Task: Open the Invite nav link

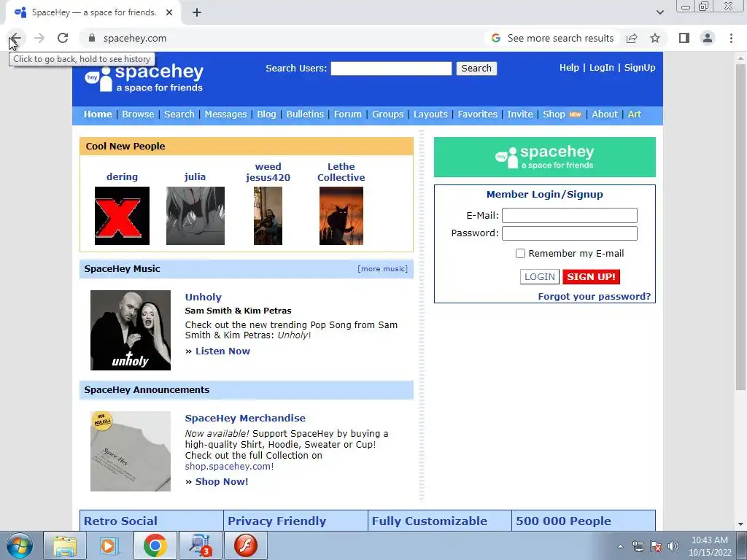Action: (x=520, y=114)
